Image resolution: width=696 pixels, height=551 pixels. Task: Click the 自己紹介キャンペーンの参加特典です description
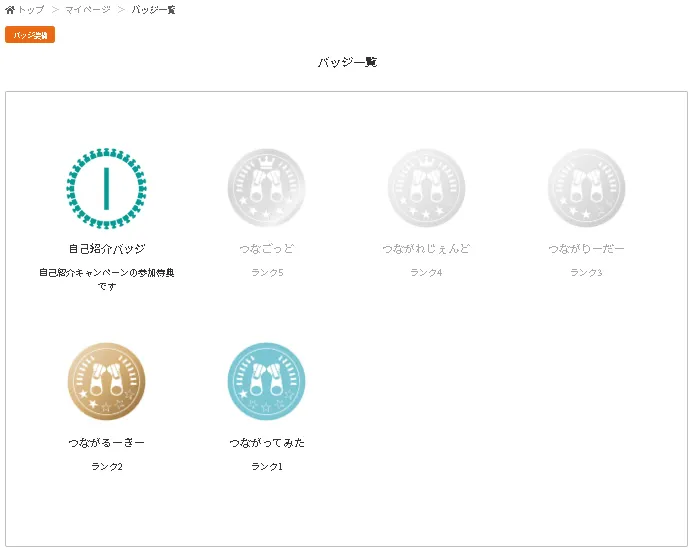(x=107, y=279)
